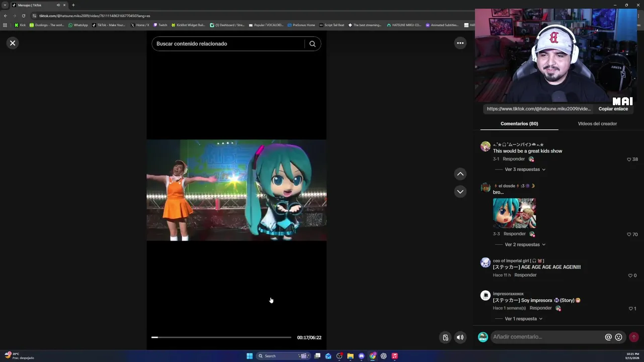This screenshot has width=644, height=362.
Task: Open 'ceo of imperial girl' username
Action: 518,261
